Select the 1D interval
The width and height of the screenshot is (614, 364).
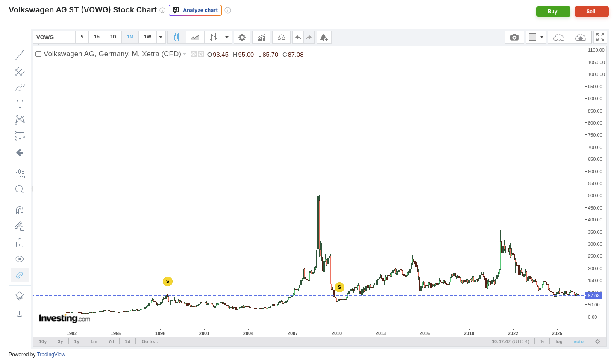pos(113,37)
